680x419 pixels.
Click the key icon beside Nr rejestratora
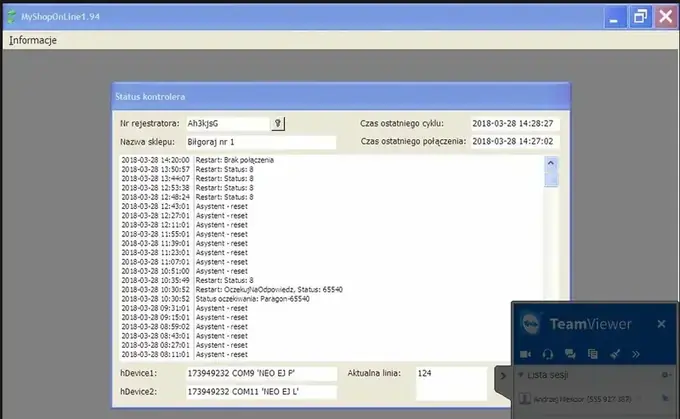(x=278, y=124)
